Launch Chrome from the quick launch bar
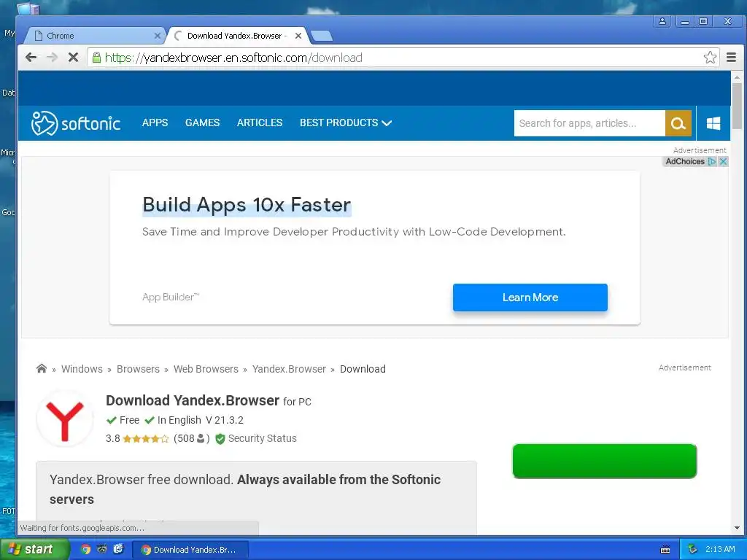The height and width of the screenshot is (560, 747). click(x=86, y=549)
